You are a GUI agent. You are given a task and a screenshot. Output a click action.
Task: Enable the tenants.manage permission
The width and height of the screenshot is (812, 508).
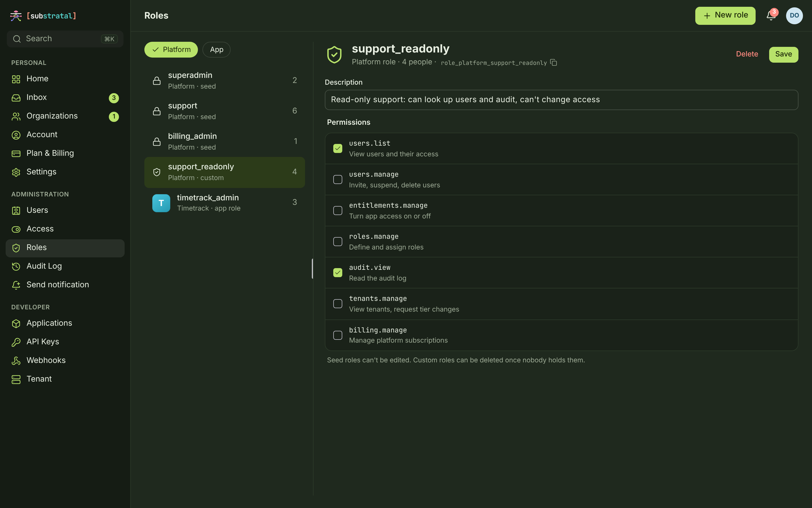tap(337, 304)
